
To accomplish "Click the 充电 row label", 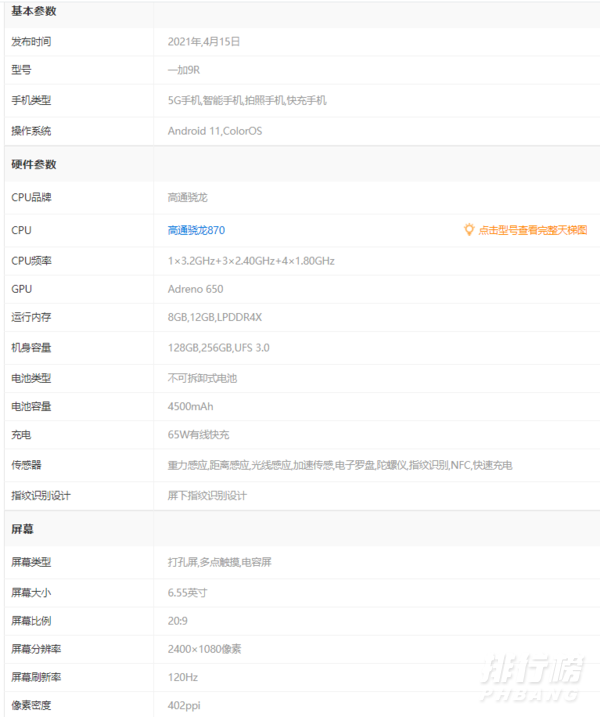I will pyautogui.click(x=21, y=434).
